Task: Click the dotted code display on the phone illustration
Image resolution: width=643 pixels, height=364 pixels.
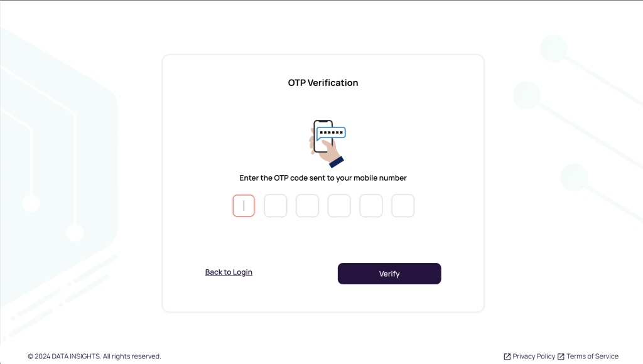Action: coord(331,132)
